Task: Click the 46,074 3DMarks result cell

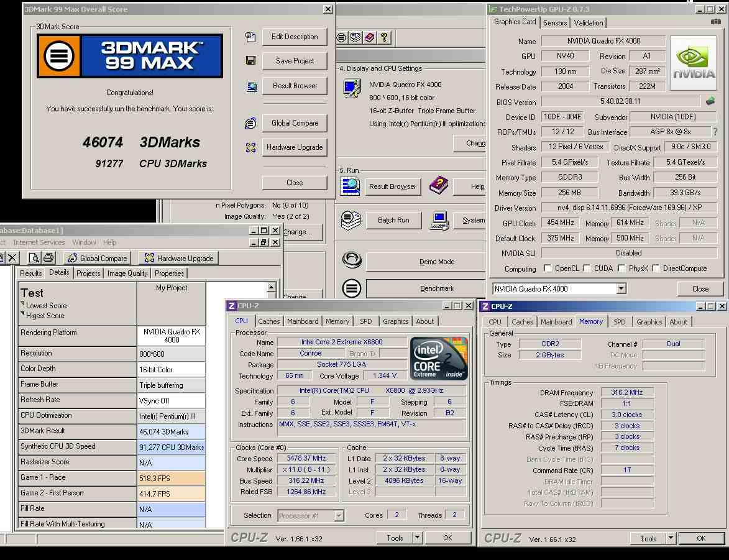Action: [171, 431]
